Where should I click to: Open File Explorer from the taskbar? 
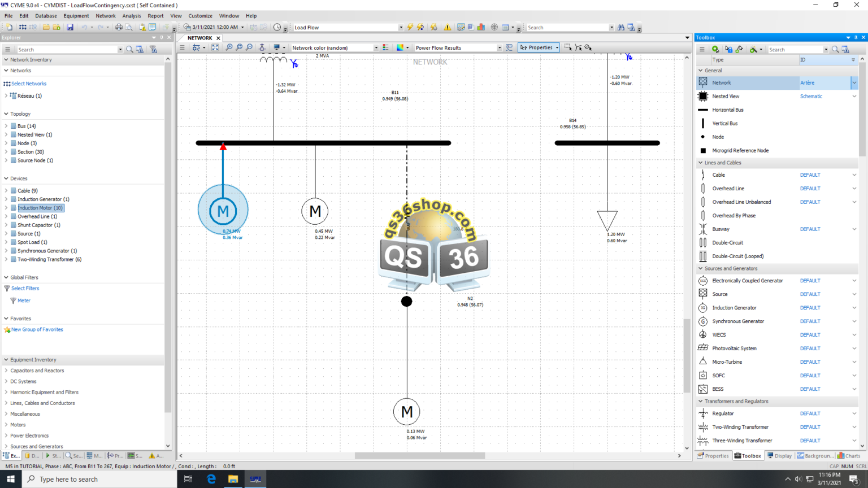point(233,479)
